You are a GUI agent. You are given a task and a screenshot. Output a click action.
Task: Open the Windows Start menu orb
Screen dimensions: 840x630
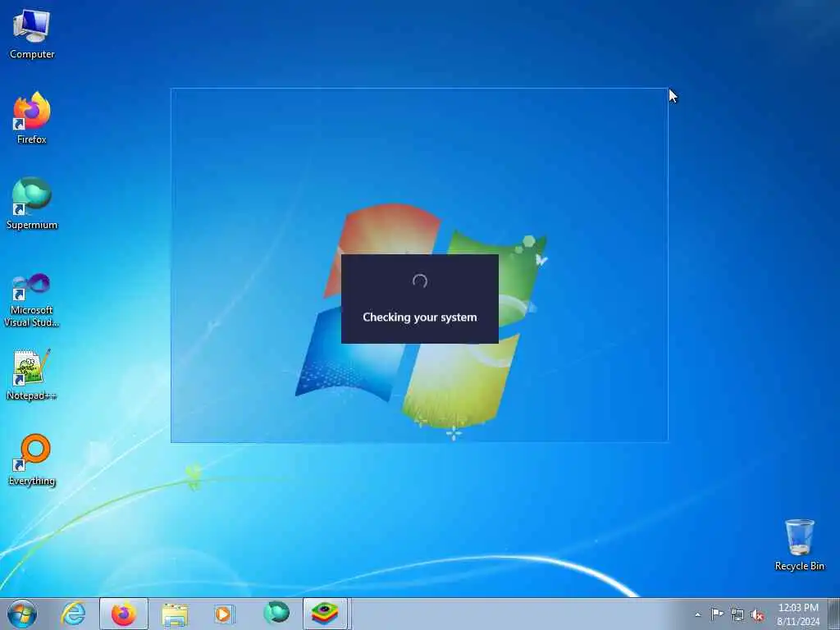[x=22, y=614]
